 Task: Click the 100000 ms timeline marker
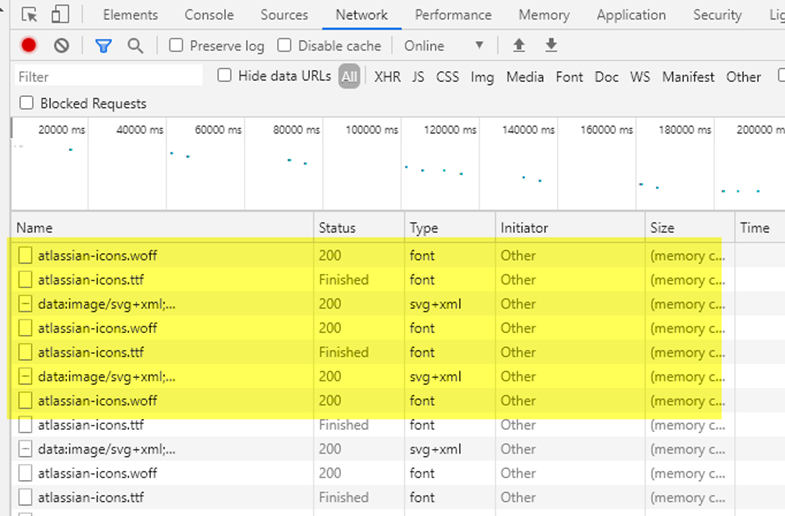pyautogui.click(x=372, y=130)
